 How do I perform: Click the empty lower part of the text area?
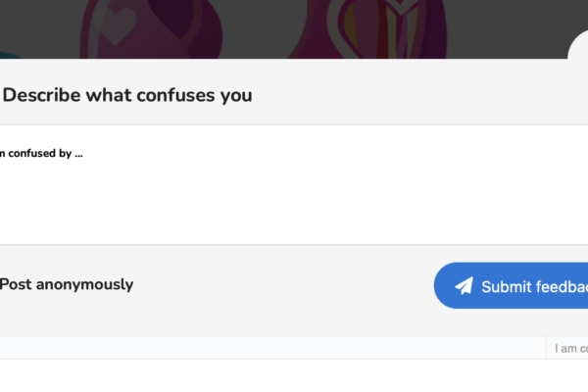[294, 210]
